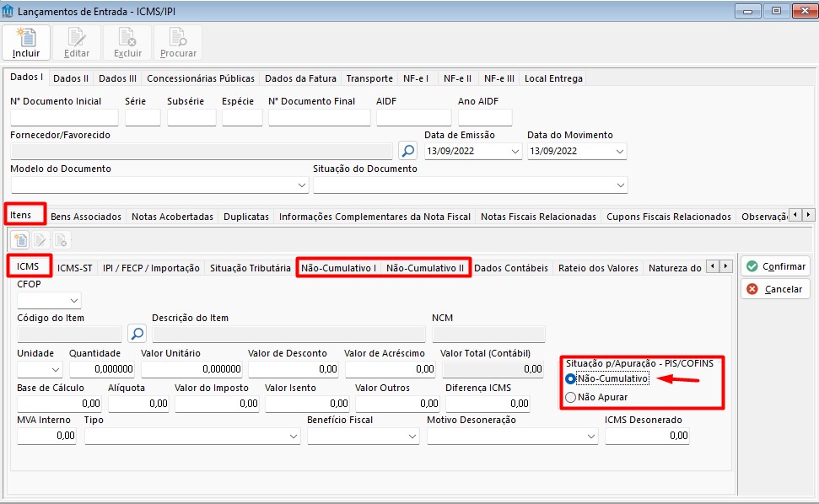819x504 pixels.
Task: Click the Procurar toolbar button
Action: (x=178, y=42)
